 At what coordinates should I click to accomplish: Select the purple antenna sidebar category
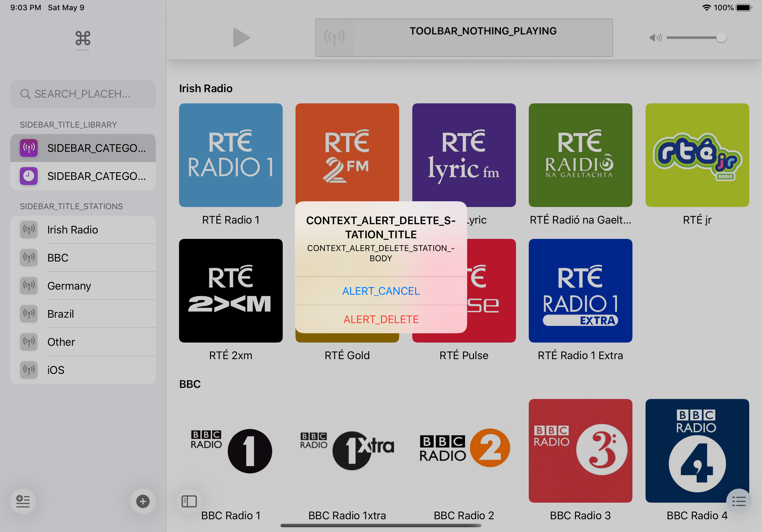point(83,148)
